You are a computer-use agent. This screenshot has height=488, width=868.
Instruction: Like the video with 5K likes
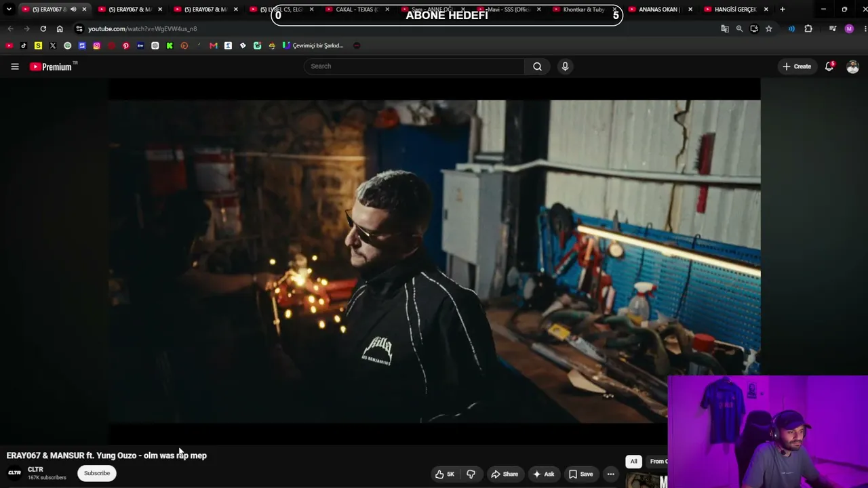pos(445,474)
